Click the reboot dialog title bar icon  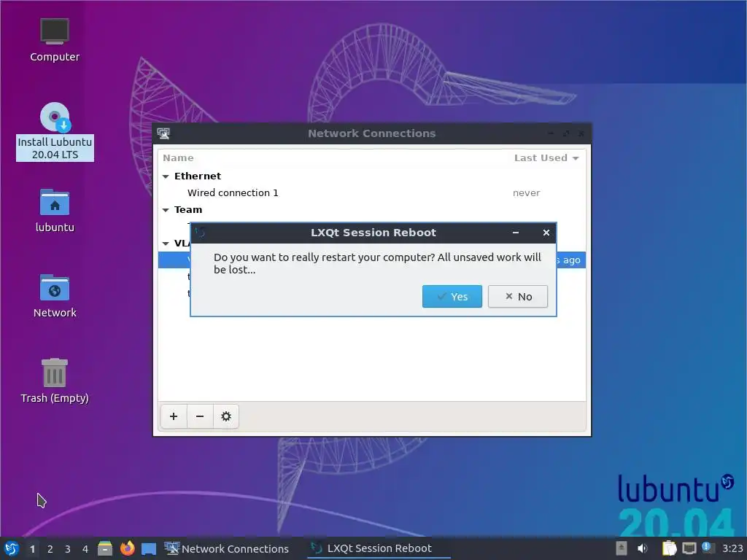click(201, 233)
